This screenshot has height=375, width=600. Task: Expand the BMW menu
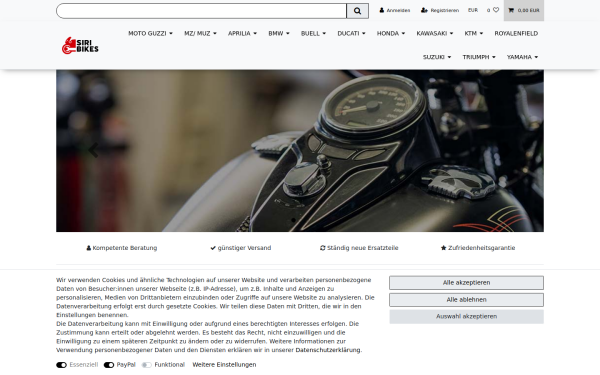pos(279,34)
